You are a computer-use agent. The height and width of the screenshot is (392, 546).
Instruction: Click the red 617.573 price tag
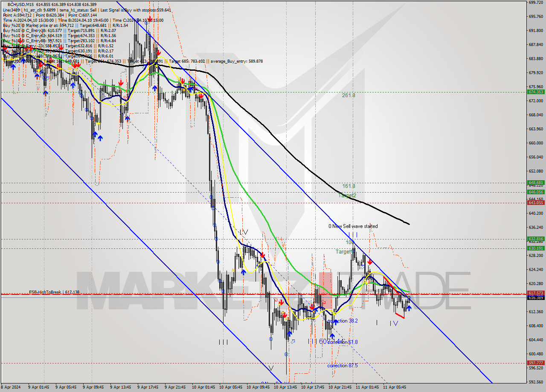[536, 293]
